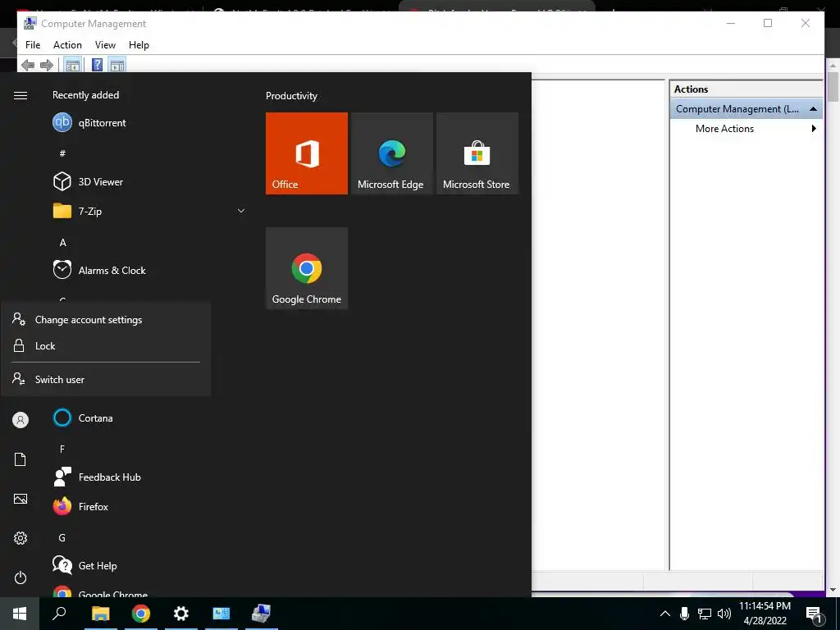Open Feedback Hub app
Viewport: 840px width, 630px height.
[x=150, y=477]
